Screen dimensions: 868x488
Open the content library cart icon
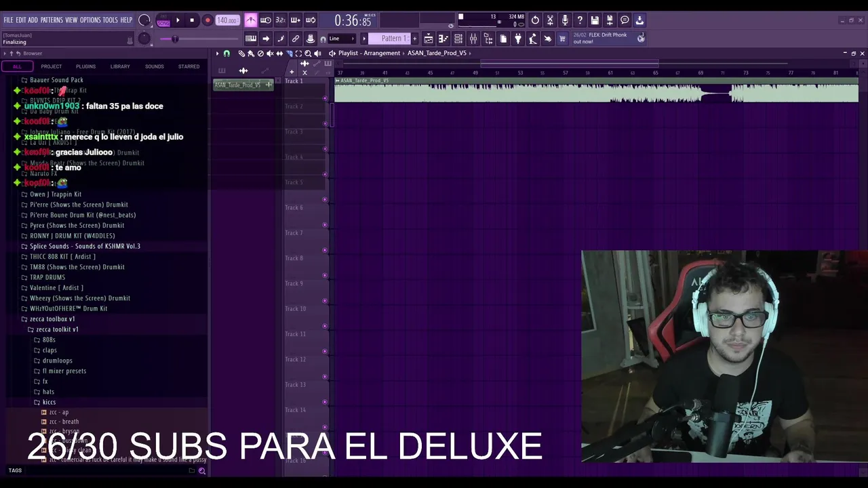[562, 39]
